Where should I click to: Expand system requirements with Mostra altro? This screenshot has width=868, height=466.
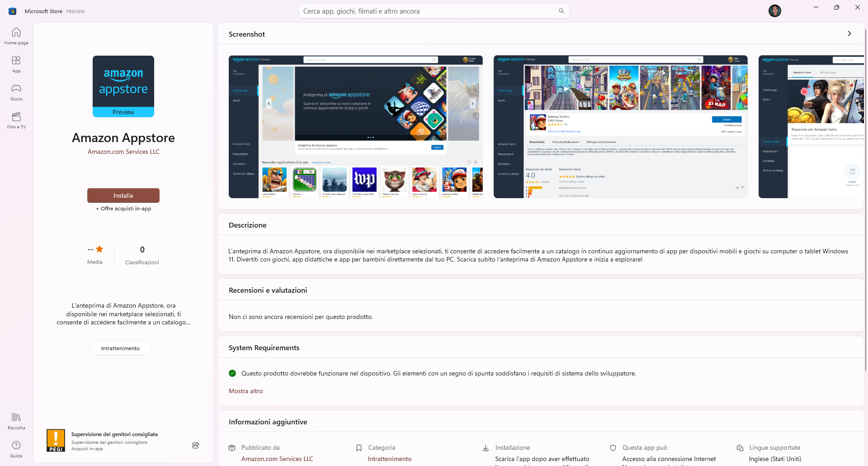(x=245, y=391)
